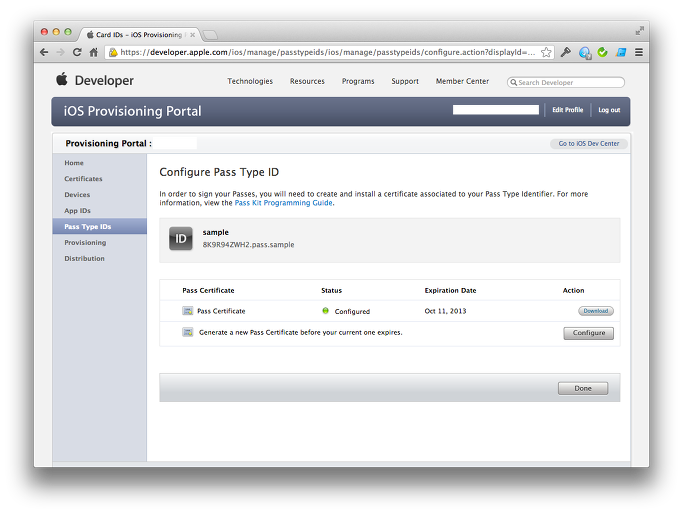Reload the page with refresh icon
The image size is (683, 514).
[77, 52]
